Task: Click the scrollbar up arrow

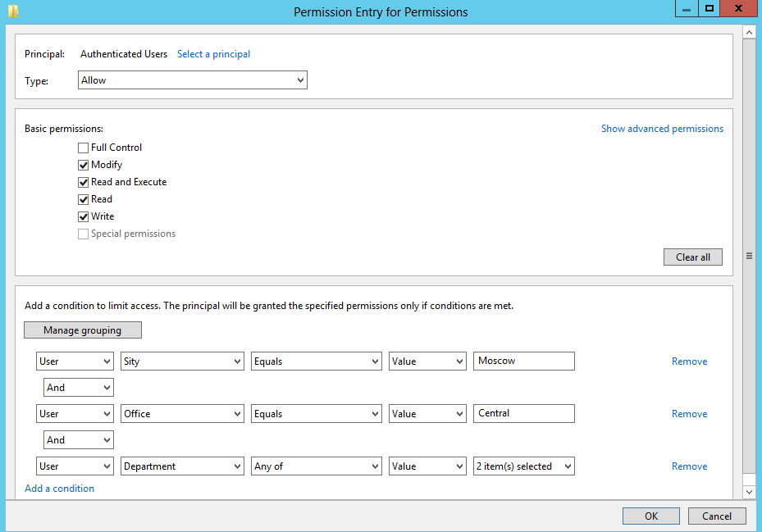Action: pyautogui.click(x=750, y=33)
